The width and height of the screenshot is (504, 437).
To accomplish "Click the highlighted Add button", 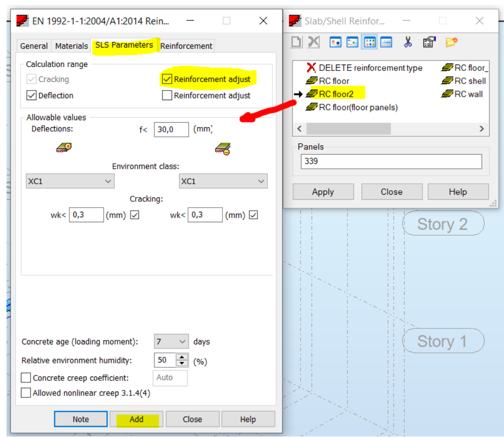I will (136, 419).
